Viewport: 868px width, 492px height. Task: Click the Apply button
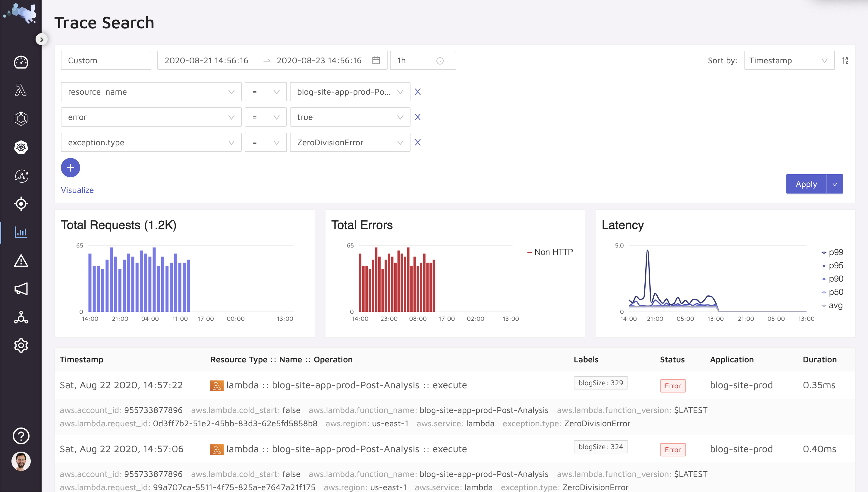click(x=806, y=184)
